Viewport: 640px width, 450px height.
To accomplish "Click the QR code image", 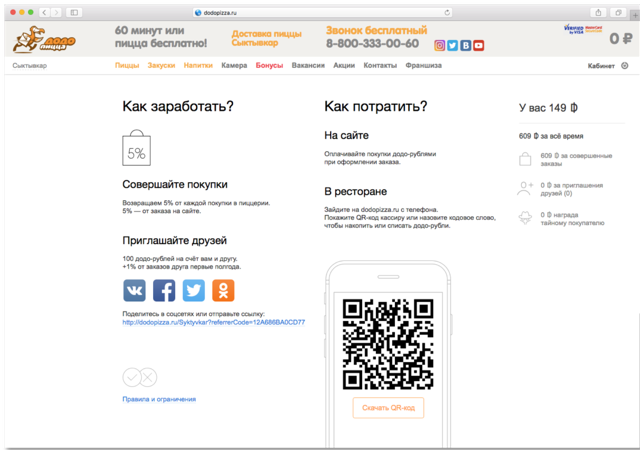I will [x=388, y=344].
